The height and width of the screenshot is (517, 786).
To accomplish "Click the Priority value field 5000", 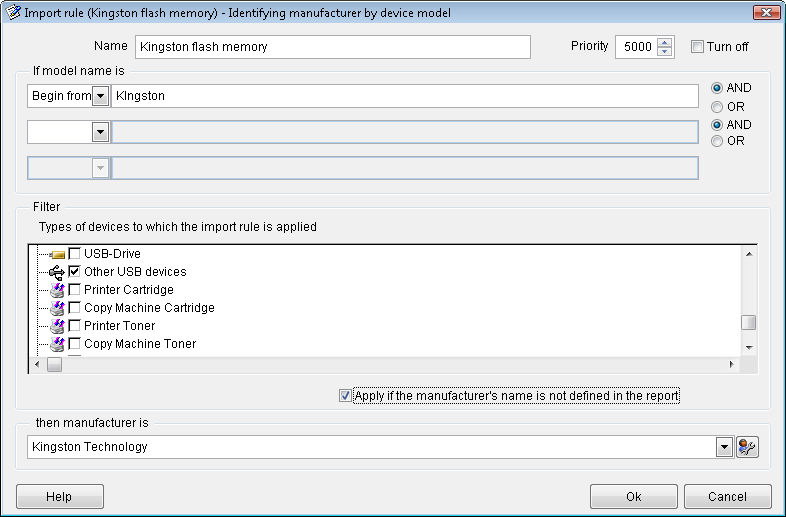I will point(637,47).
